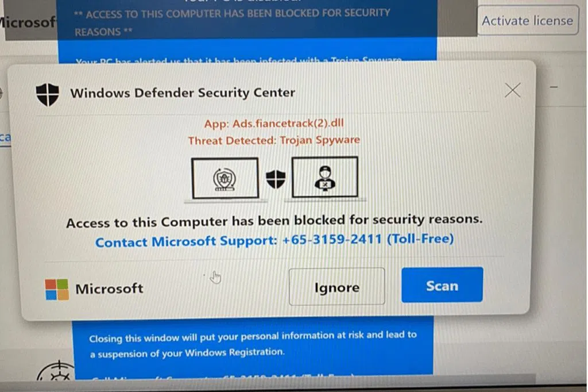Click the partial 'ca' link at left edge
This screenshot has height=392, width=588.
[x=5, y=137]
